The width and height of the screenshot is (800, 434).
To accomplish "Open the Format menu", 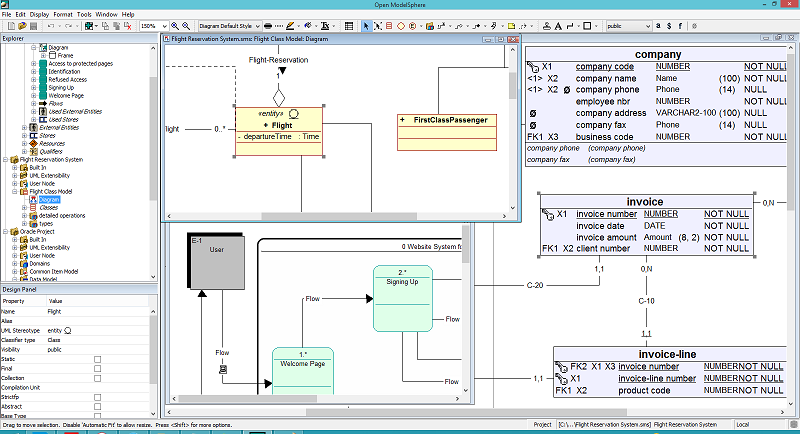I will (62, 15).
